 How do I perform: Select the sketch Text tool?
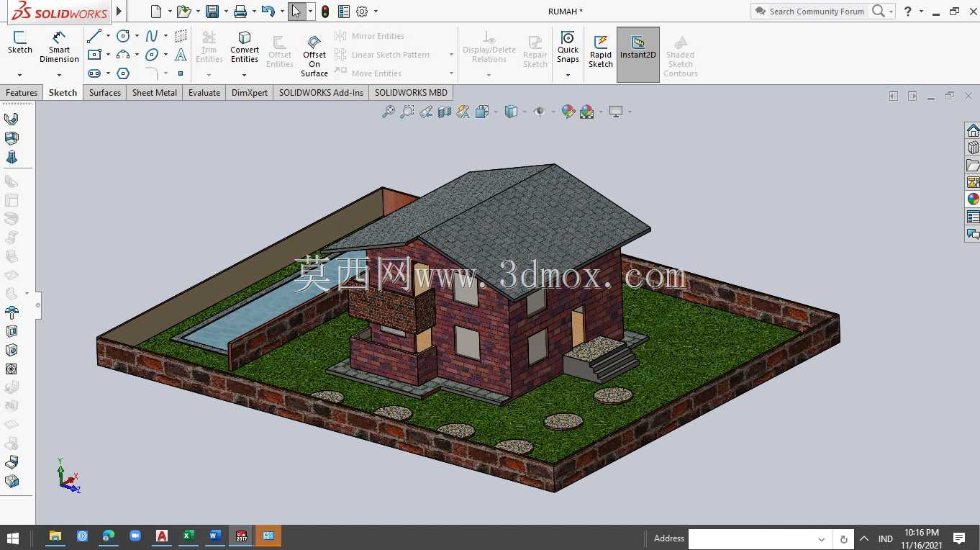coord(181,55)
